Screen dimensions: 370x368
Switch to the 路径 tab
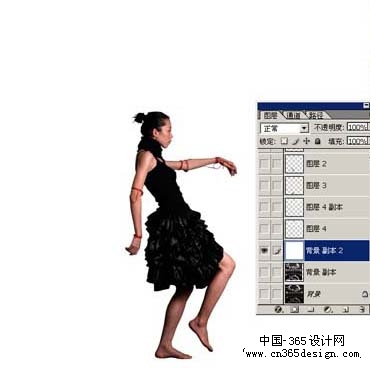316,115
